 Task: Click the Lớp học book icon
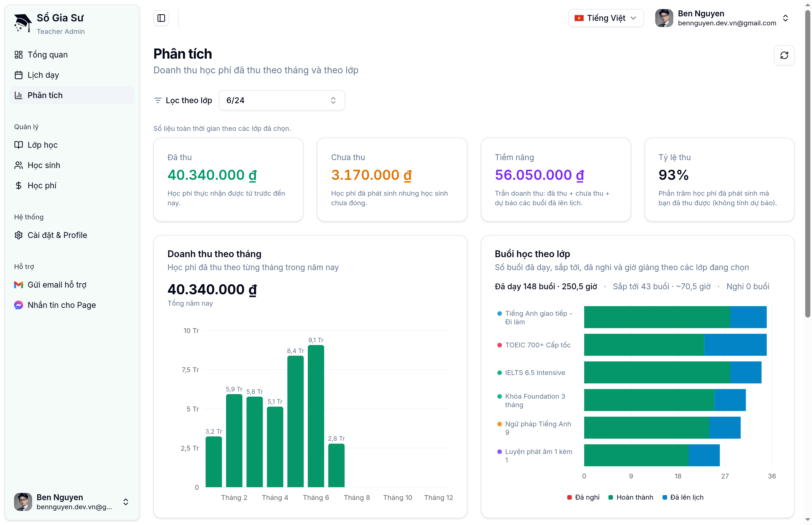(18, 145)
